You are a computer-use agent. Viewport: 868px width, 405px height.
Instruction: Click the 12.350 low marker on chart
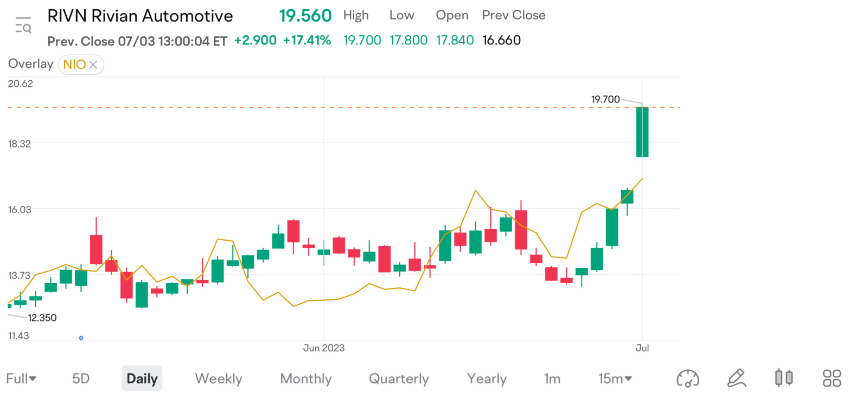coord(42,318)
